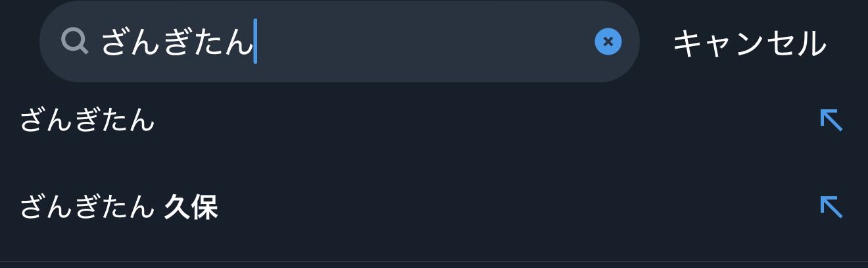The image size is (868, 268).
Task: Clear the search text with the x button
Action: pos(608,41)
